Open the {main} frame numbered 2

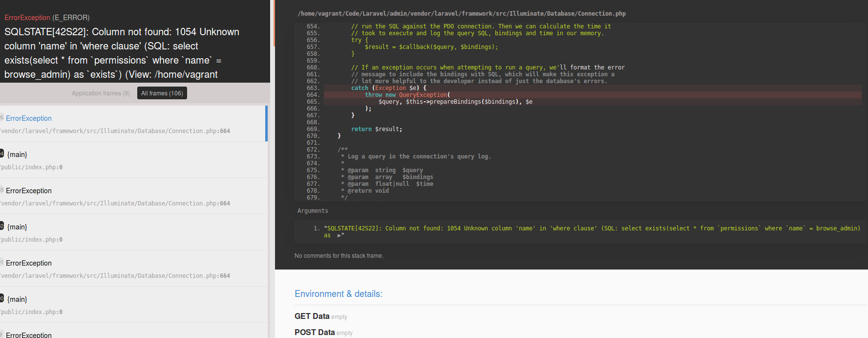(133, 232)
